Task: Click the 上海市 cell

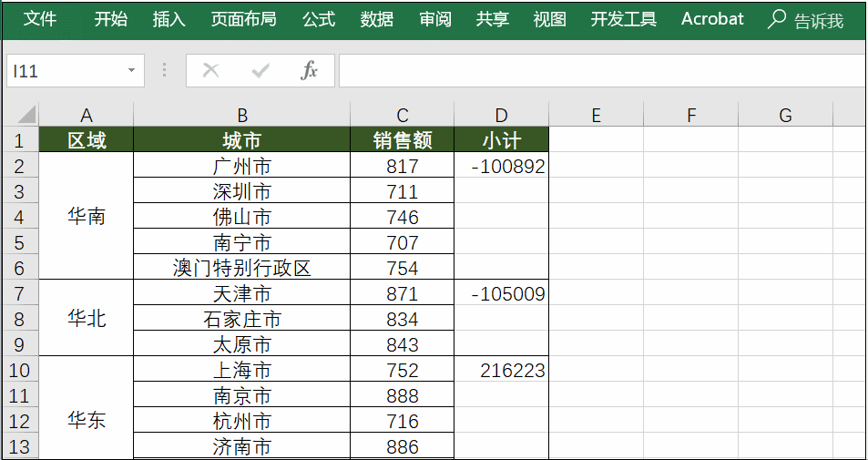Action: [242, 370]
